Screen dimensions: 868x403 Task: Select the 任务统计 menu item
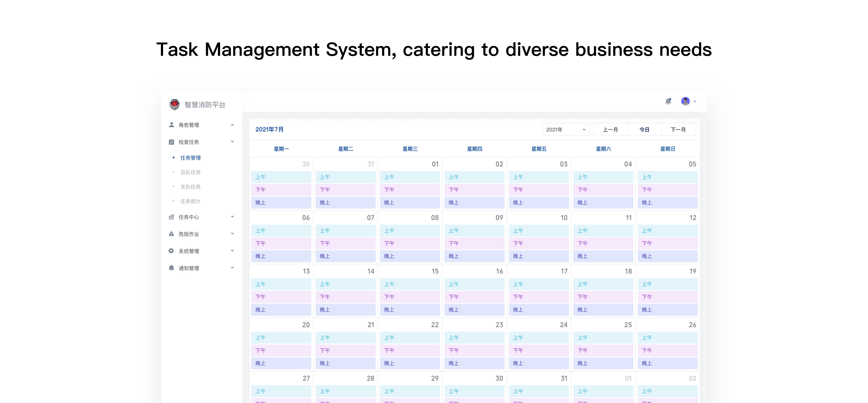coord(190,201)
